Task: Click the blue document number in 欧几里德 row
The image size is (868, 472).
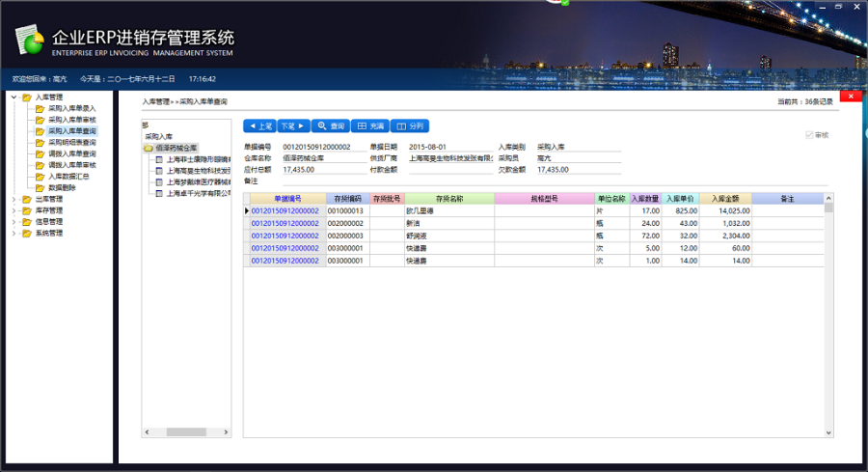Action: tap(285, 211)
